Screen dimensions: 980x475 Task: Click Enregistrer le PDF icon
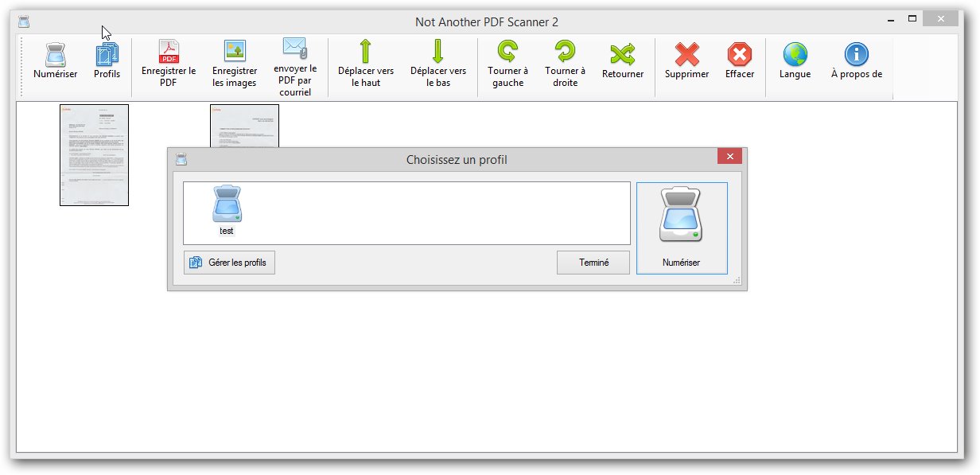(169, 52)
